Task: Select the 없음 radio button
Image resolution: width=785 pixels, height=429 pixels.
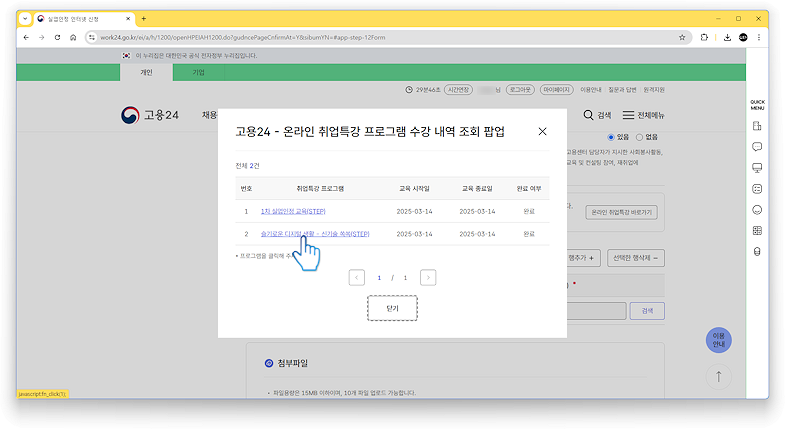Action: tap(639, 137)
